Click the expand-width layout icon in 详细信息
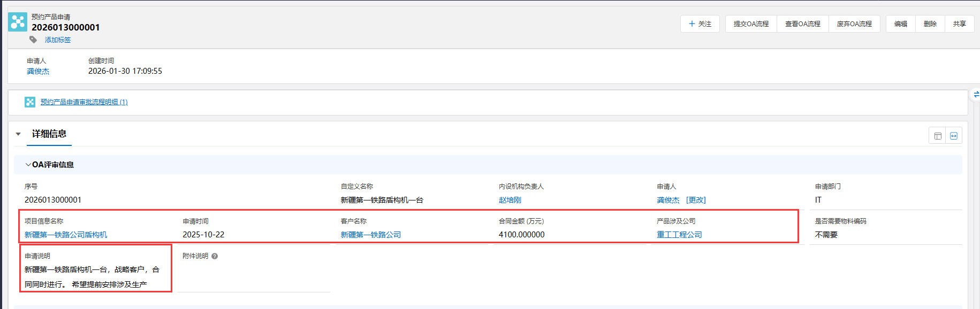The image size is (980, 309). pos(954,136)
